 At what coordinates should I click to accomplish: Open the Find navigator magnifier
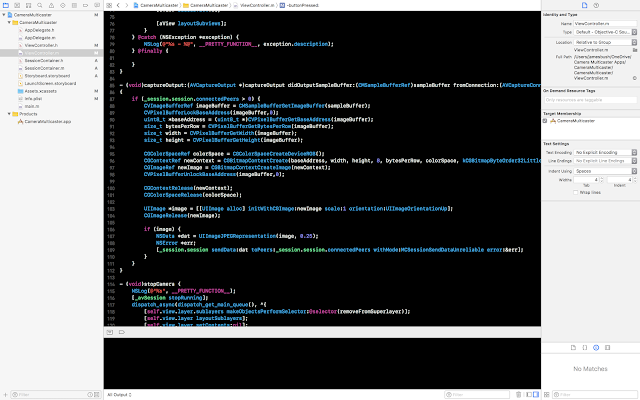pos(40,5)
